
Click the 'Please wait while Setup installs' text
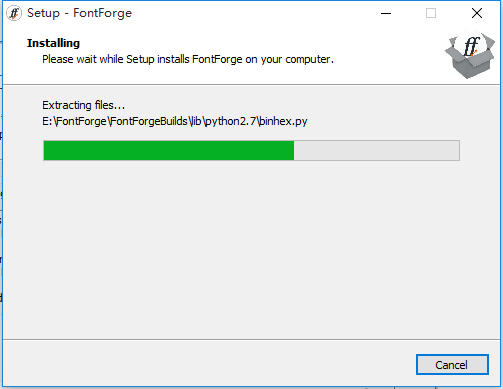[x=115, y=59]
